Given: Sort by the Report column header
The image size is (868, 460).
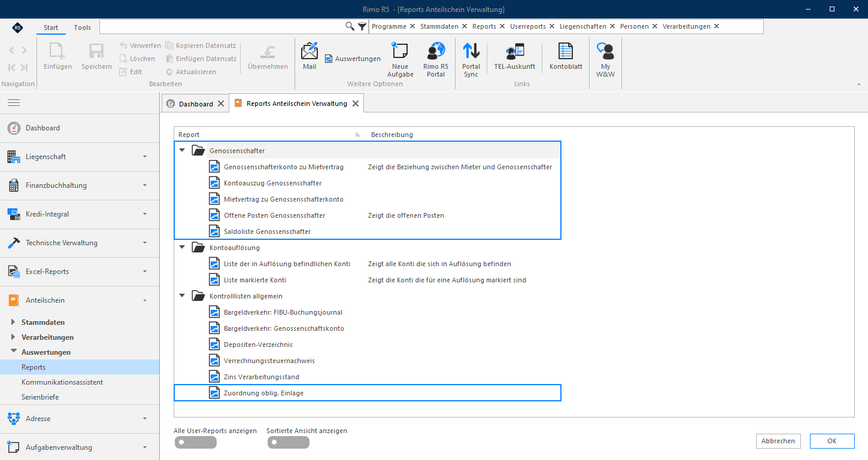Looking at the screenshot, I should click(x=189, y=135).
